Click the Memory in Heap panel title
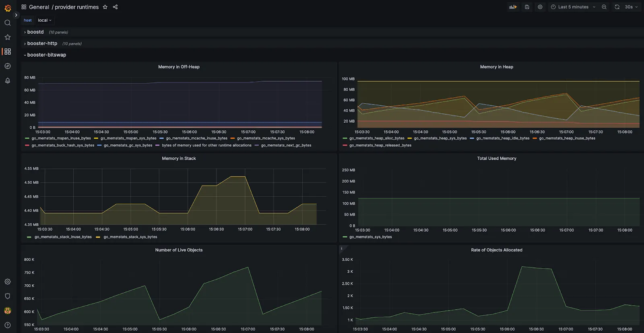 [496, 67]
